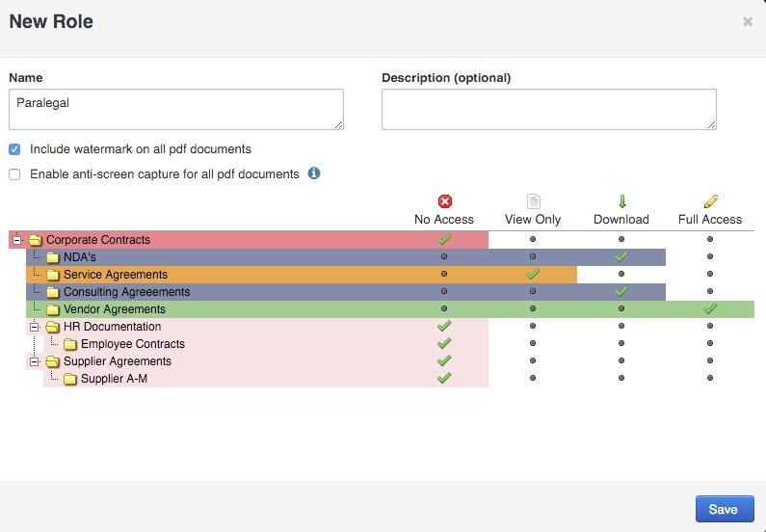766x532 pixels.
Task: Click the checked View Only mark for Service Agreements
Action: tap(533, 274)
